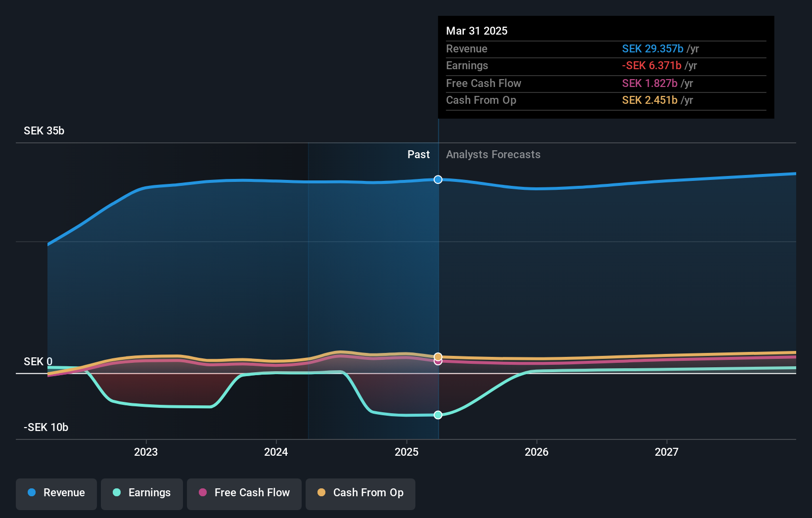812x518 pixels.
Task: Click the SEK 1.827b free cash flow value
Action: pyautogui.click(x=650, y=83)
